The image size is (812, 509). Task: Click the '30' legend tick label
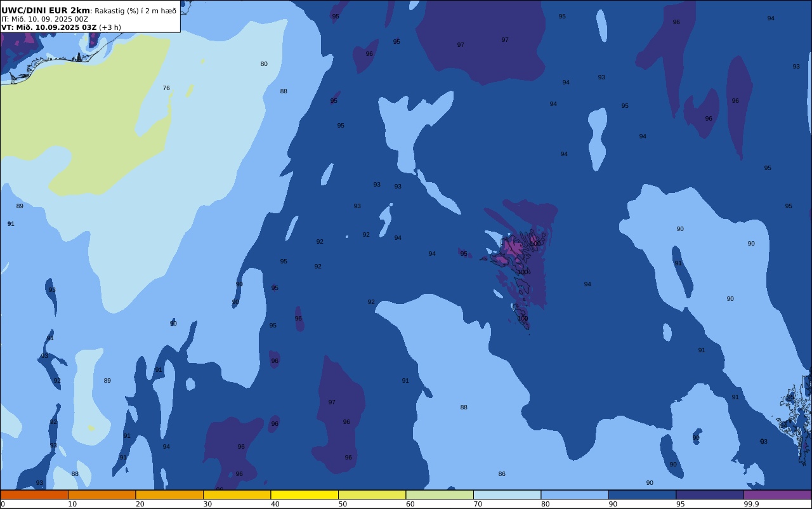207,504
